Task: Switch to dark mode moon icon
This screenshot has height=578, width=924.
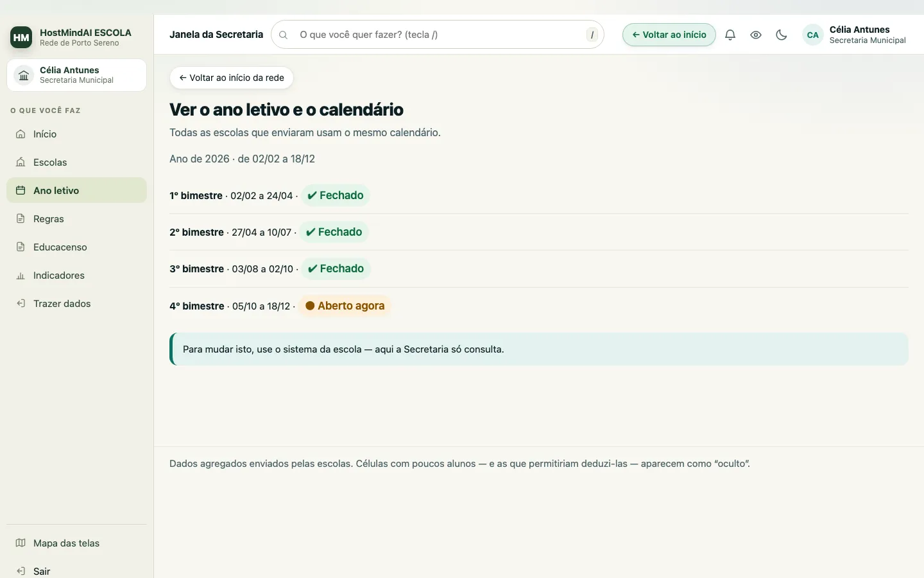Action: [x=782, y=35]
